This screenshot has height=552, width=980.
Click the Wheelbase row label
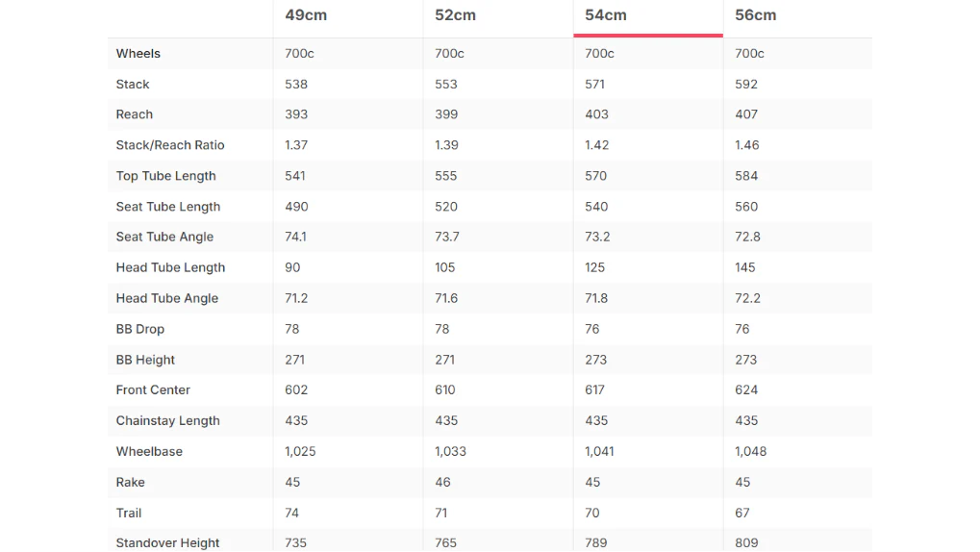149,451
